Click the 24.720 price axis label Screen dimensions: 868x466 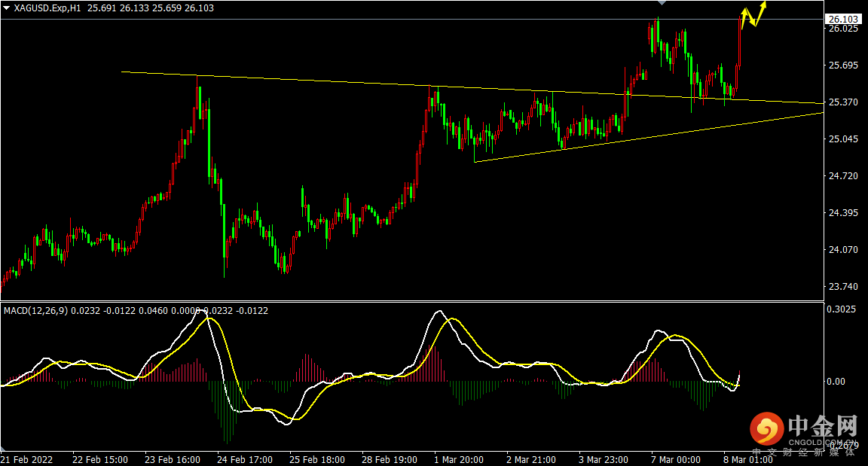843,176
